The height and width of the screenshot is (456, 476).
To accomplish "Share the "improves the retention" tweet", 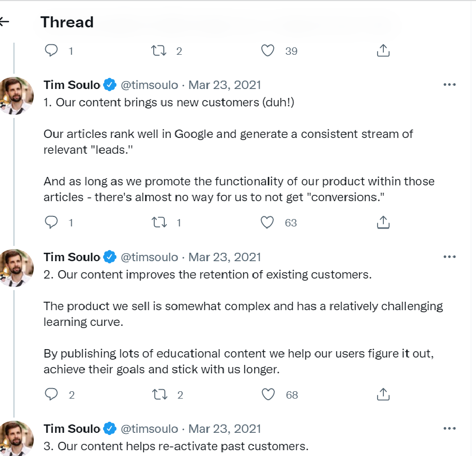I will tap(383, 394).
